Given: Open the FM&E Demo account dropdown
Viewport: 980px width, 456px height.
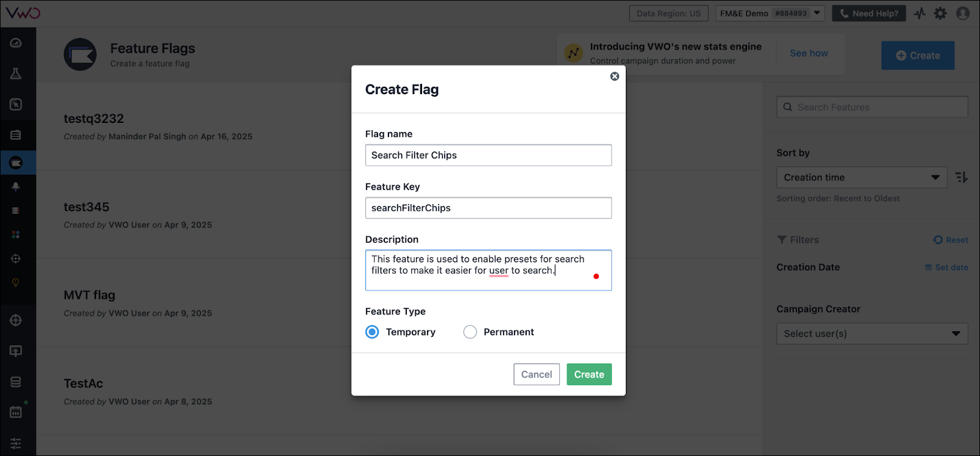Looking at the screenshot, I should (770, 13).
